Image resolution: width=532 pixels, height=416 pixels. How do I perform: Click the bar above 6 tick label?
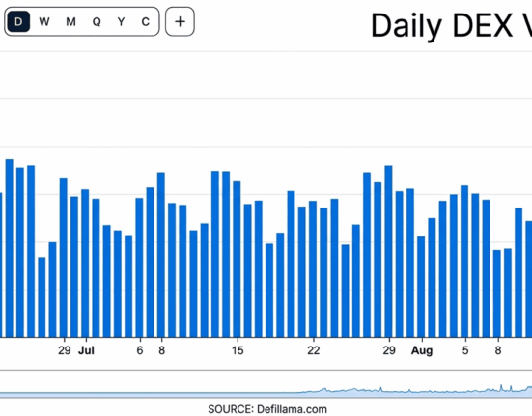139,267
